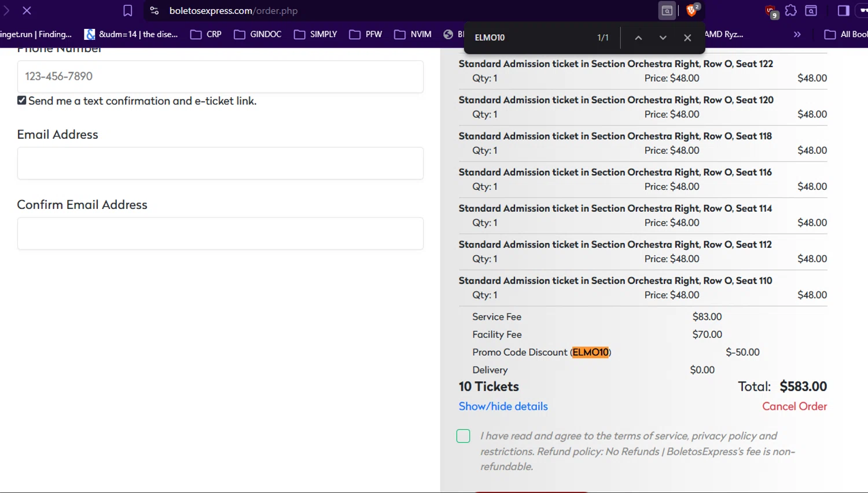868x493 pixels.
Task: Close the find-in-page bar
Action: [x=687, y=38]
